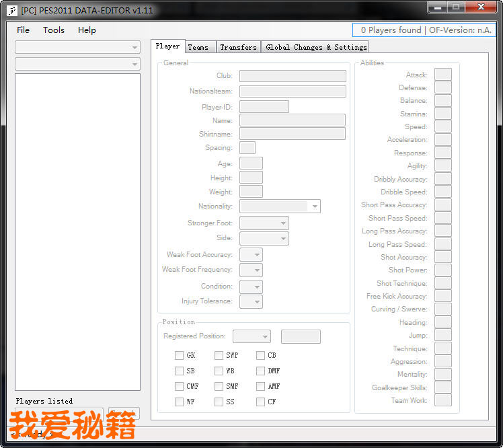Open the Help menu
Image resolution: width=503 pixels, height=448 pixels.
coord(87,30)
